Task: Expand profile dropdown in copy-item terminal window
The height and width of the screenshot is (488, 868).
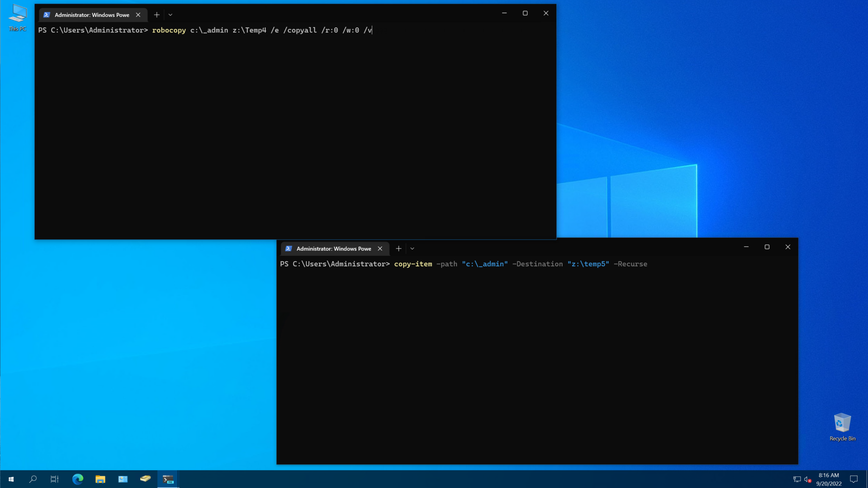Action: (412, 249)
